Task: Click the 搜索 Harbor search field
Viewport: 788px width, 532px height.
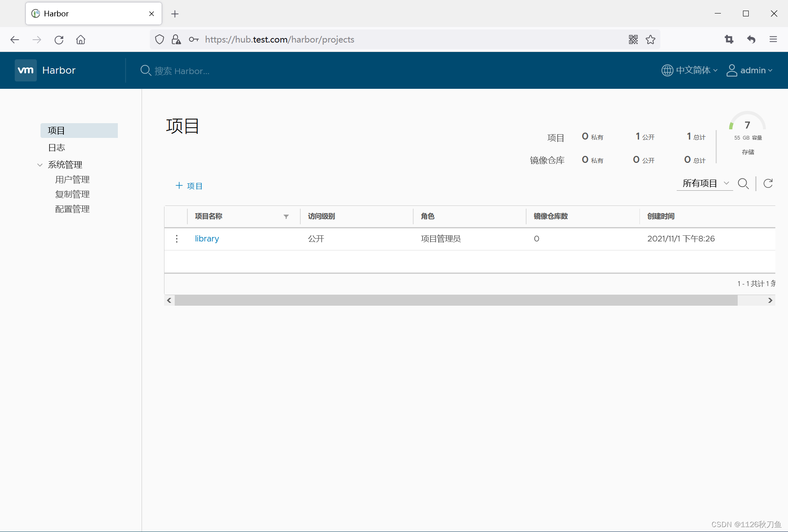Action: tap(182, 71)
